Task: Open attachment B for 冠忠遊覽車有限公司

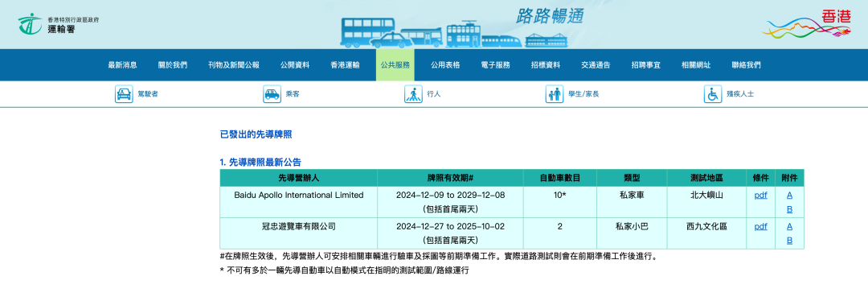Action: (789, 241)
